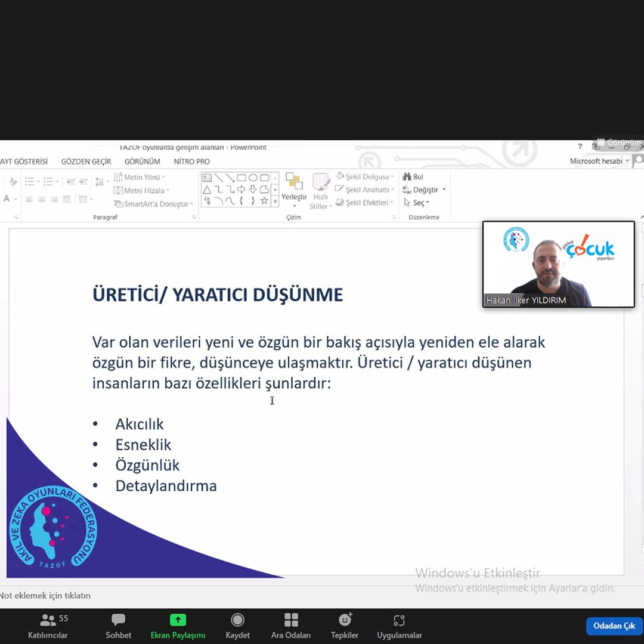Decrease the list indent level

coord(70,181)
